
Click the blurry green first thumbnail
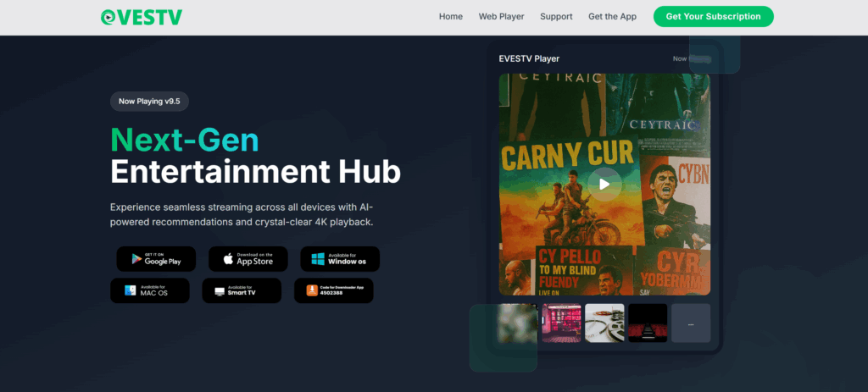[517, 323]
